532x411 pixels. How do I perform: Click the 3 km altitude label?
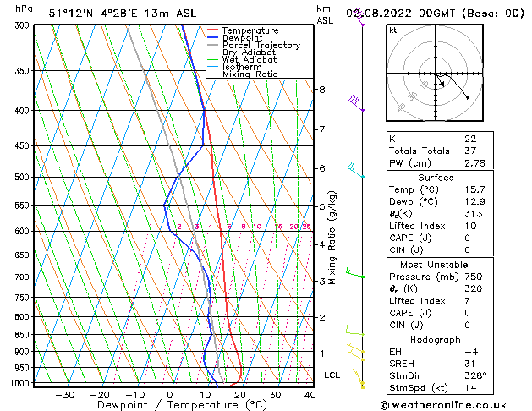pyautogui.click(x=322, y=282)
